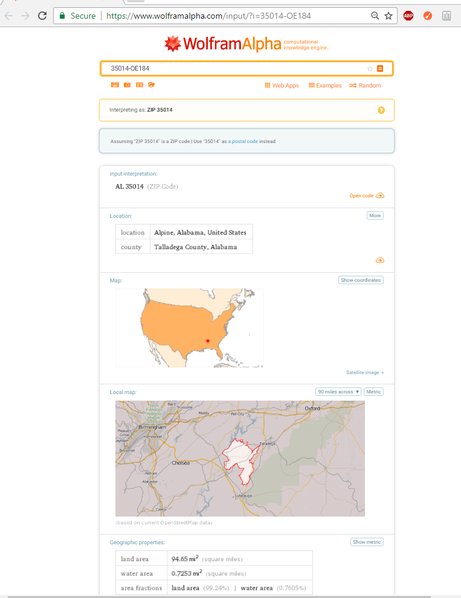
Task: Open the gray extension icon at far right
Action: click(x=447, y=16)
